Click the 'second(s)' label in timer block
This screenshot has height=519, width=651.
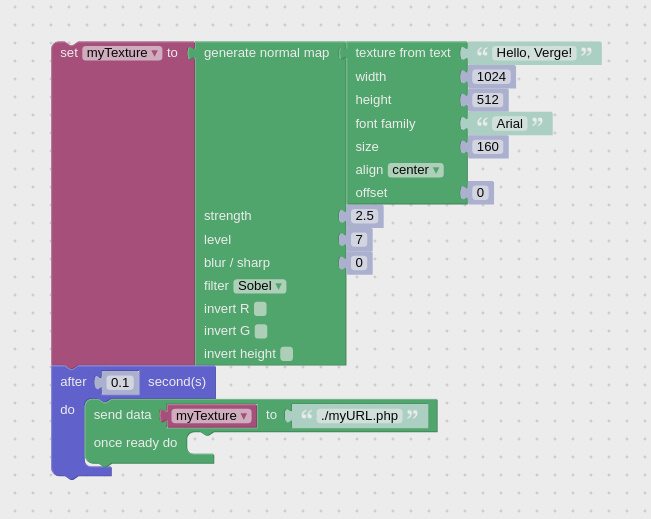[177, 382]
